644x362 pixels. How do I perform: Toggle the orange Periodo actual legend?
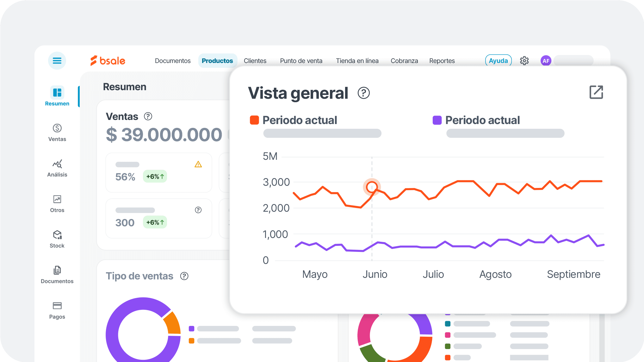(254, 120)
